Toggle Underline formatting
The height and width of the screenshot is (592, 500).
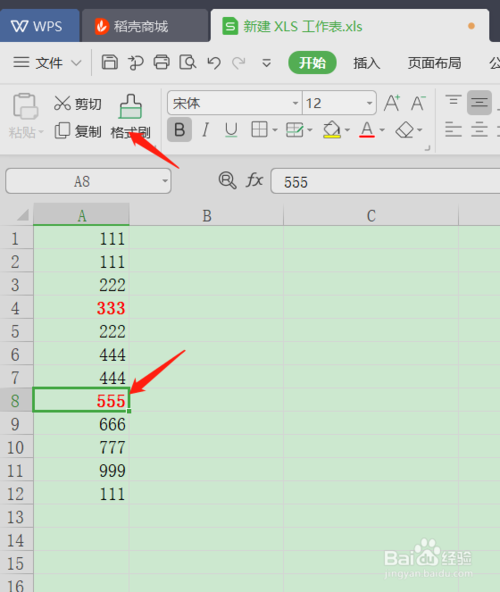click(x=231, y=130)
